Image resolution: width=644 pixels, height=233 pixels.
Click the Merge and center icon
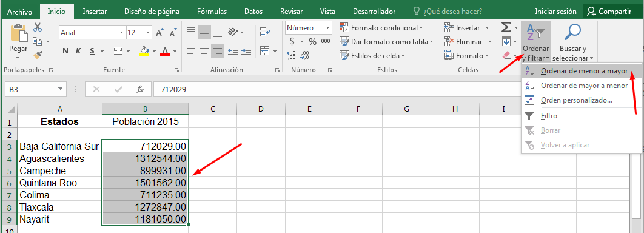tap(265, 51)
